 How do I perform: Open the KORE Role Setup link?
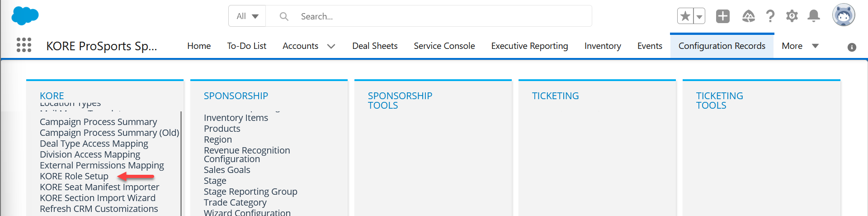74,176
